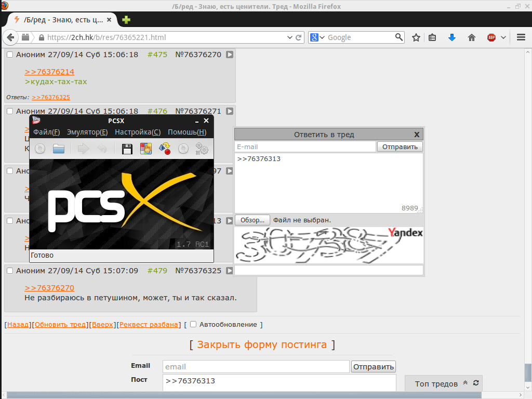Screen dimensions: 532x399
Task: Click Закрыть форму постинга link
Action: tap(262, 344)
